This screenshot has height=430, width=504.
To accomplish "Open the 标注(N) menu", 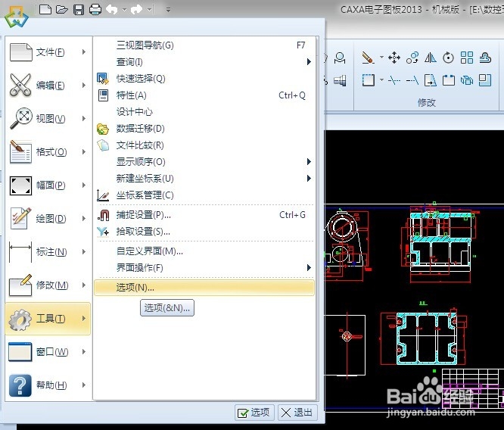I will click(x=48, y=252).
